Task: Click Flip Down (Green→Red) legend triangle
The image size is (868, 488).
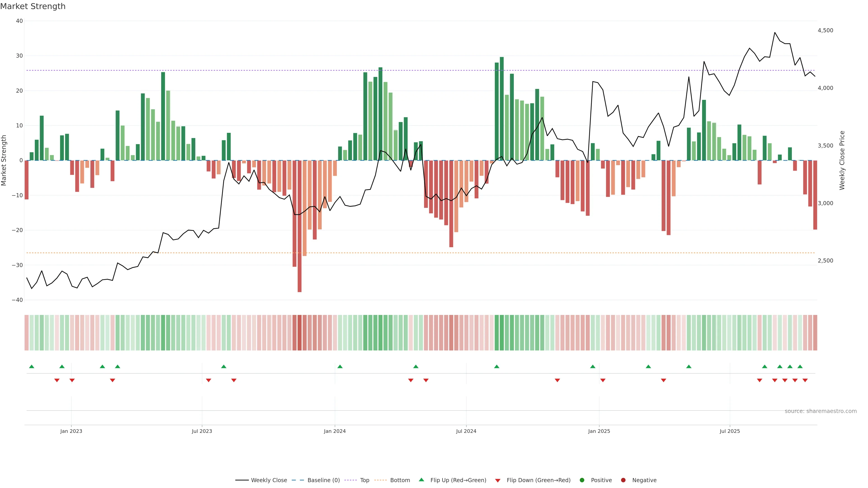Action: point(498,481)
